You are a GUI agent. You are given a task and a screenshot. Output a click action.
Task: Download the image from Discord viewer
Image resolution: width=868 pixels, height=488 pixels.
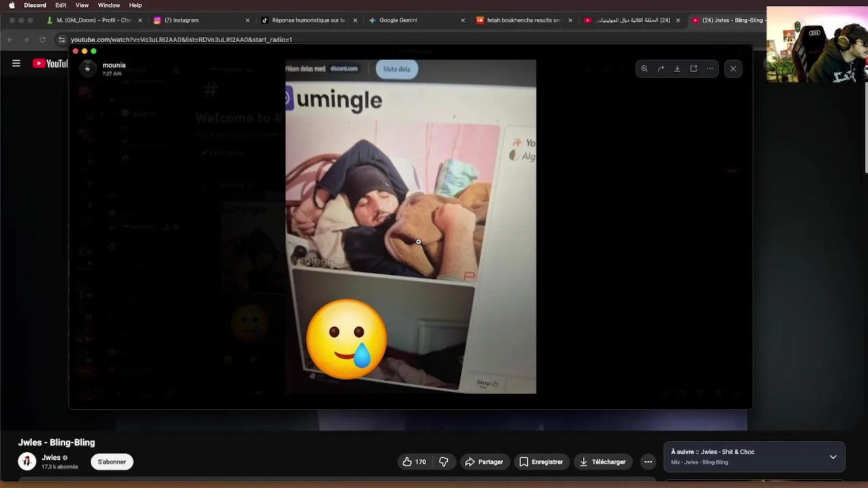click(677, 68)
